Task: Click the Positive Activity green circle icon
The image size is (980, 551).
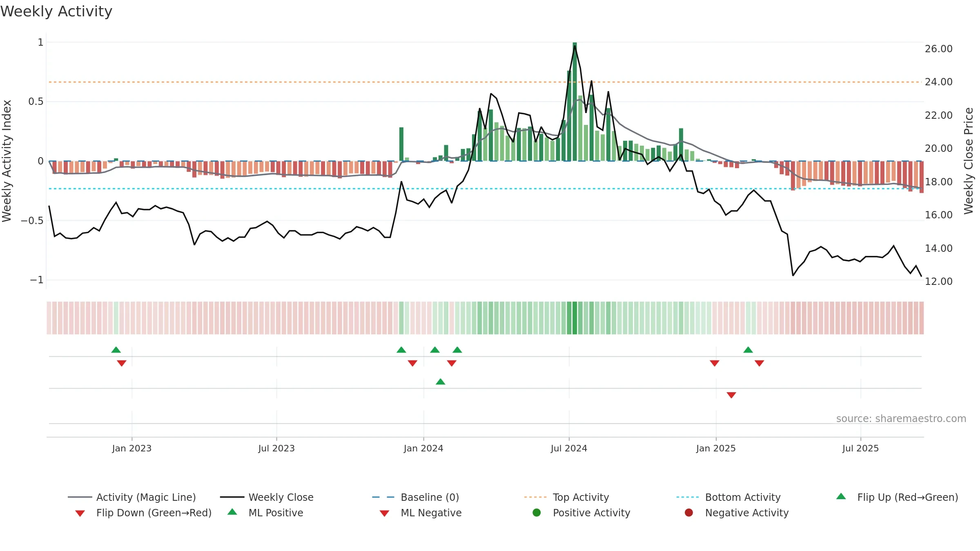Action: click(x=537, y=513)
